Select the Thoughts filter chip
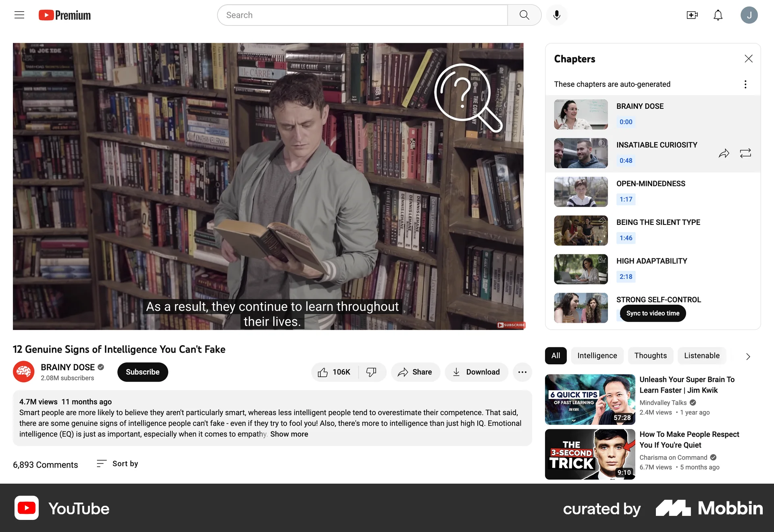The width and height of the screenshot is (774, 532). (650, 355)
